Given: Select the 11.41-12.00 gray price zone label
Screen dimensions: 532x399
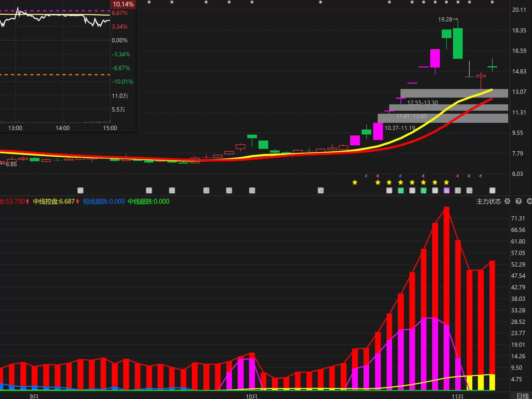Looking at the screenshot, I should click(x=411, y=116).
